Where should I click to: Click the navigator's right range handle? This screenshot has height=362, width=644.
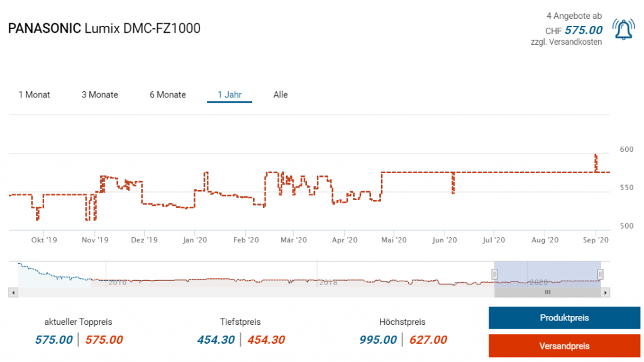(601, 274)
